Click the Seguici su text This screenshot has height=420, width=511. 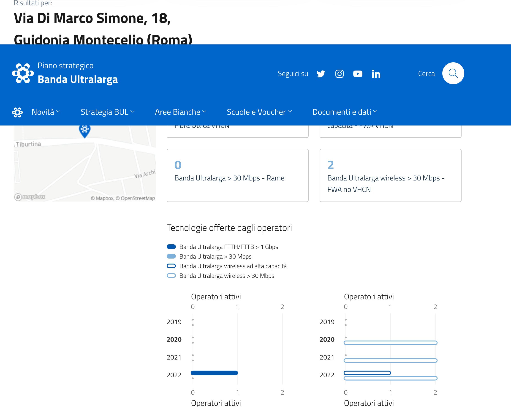click(x=293, y=74)
